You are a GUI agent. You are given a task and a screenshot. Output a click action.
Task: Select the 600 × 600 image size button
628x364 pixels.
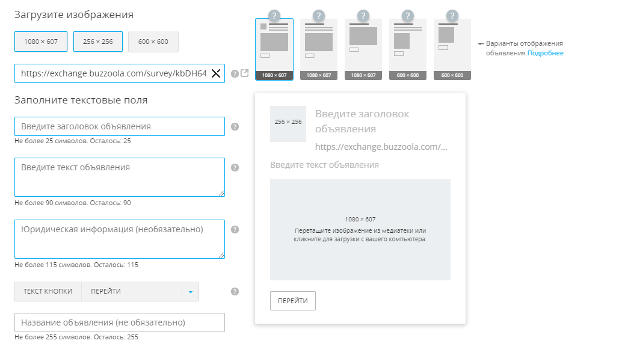coord(153,42)
